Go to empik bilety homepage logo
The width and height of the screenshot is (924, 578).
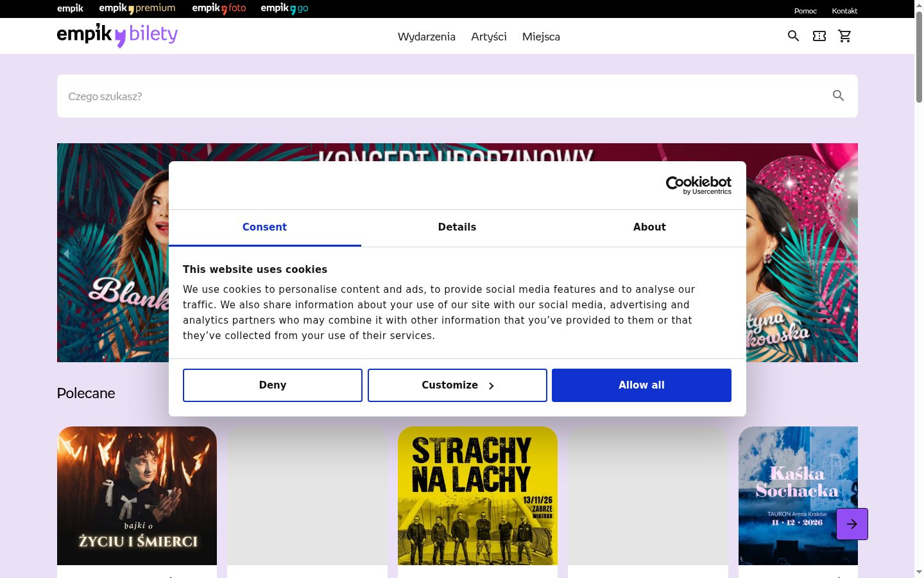coord(117,35)
